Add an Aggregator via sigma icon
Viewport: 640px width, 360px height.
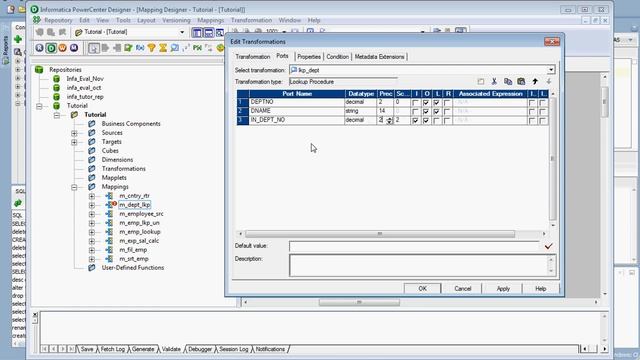[163, 48]
